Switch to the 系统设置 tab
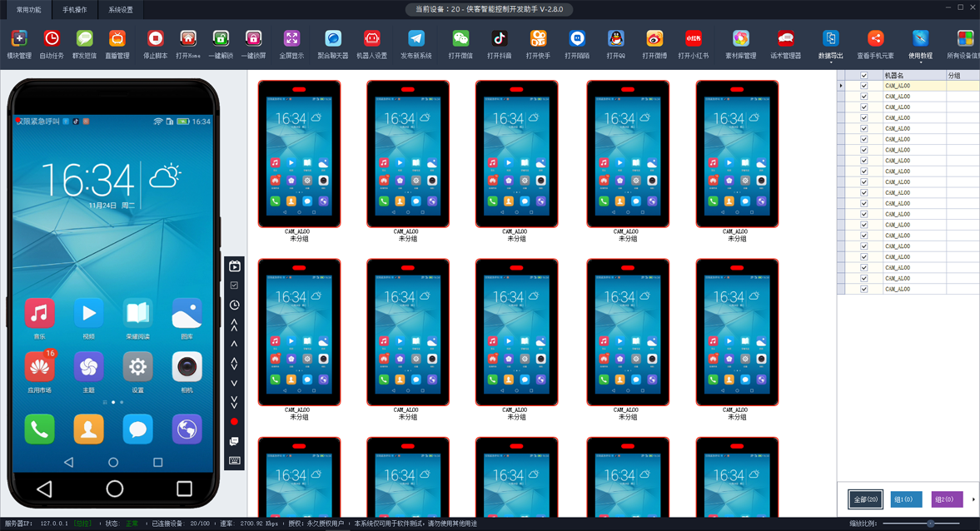980x531 pixels. pos(121,10)
